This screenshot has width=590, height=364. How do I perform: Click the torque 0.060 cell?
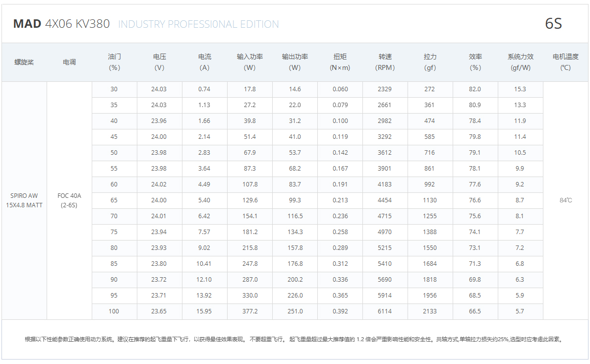tap(340, 89)
